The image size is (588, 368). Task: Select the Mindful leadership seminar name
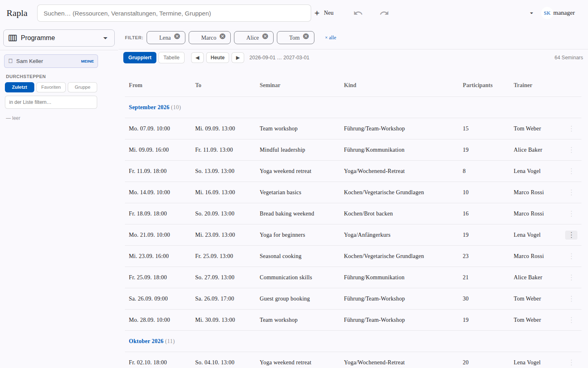point(282,150)
